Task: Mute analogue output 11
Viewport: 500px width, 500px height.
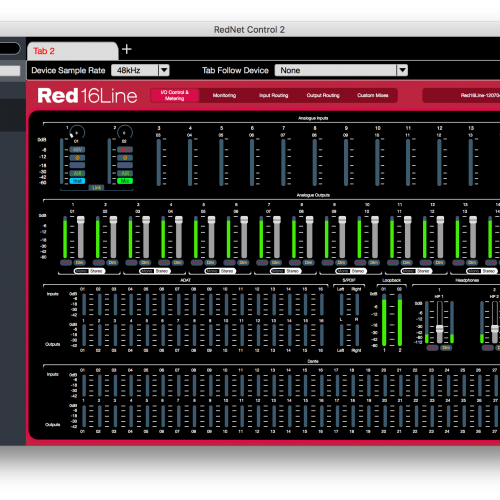Action: coord(393,263)
